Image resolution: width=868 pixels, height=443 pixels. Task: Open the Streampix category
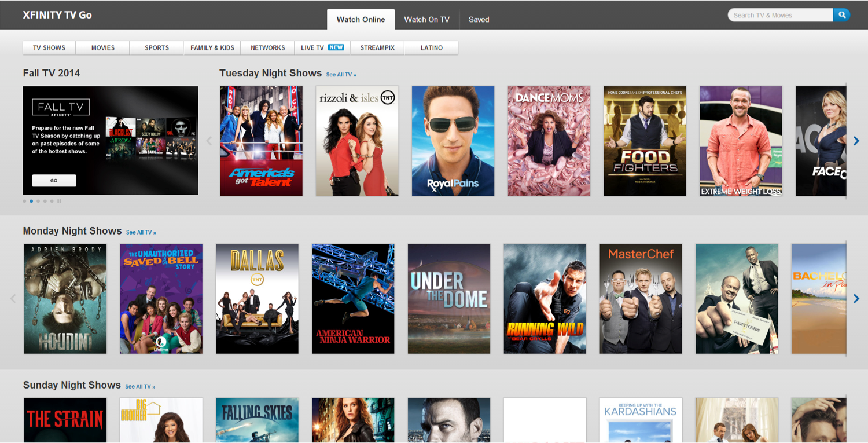pos(377,47)
